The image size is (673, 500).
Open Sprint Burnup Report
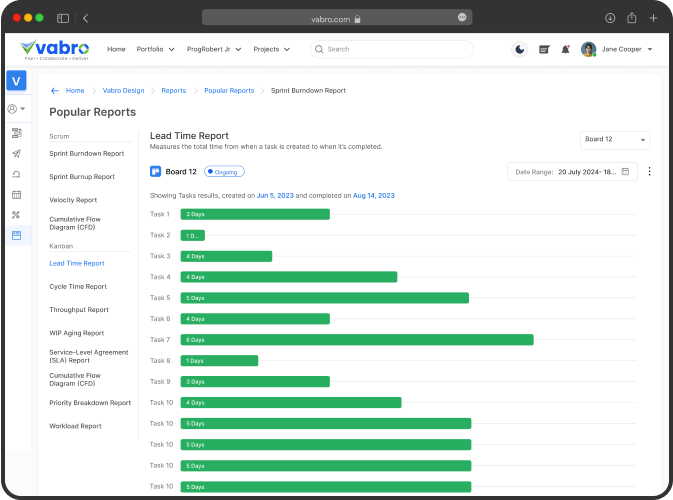pyautogui.click(x=82, y=177)
